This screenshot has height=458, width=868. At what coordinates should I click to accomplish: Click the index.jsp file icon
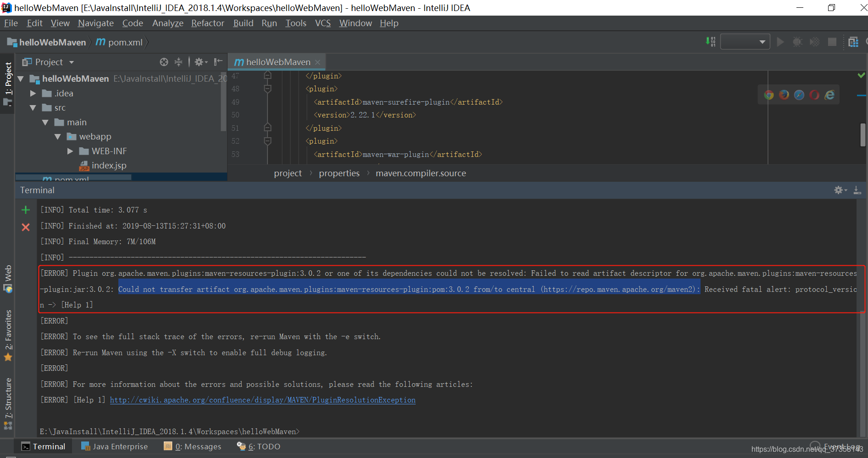[83, 166]
